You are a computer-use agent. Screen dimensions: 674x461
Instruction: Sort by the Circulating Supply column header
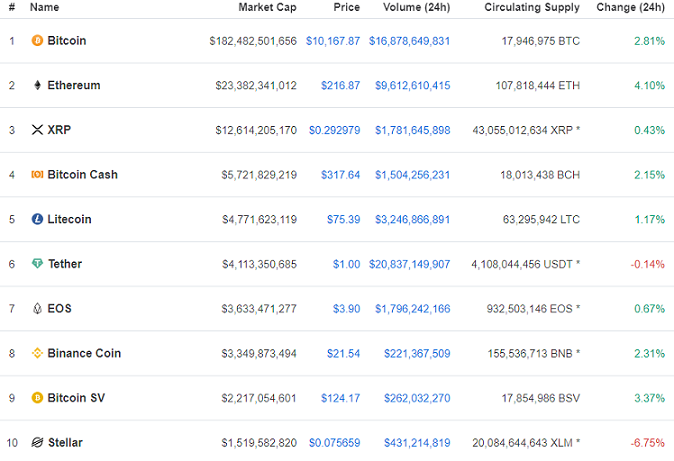pos(532,7)
